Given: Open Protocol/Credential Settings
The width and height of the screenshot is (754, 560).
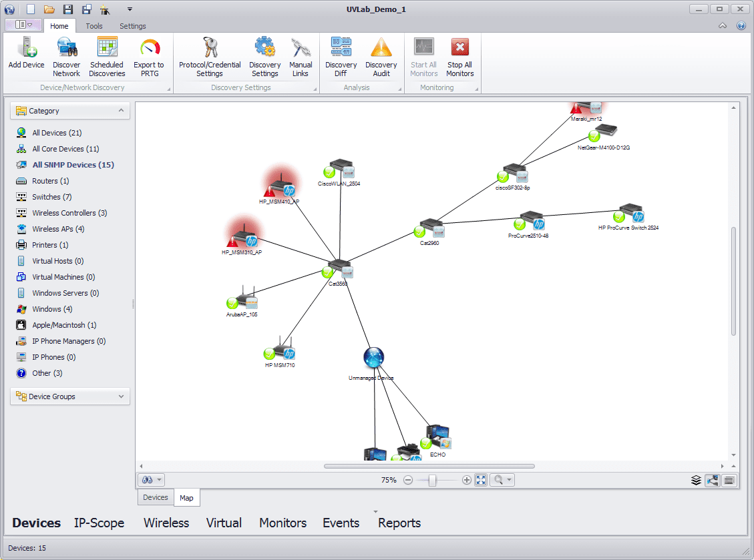Looking at the screenshot, I should coord(210,57).
